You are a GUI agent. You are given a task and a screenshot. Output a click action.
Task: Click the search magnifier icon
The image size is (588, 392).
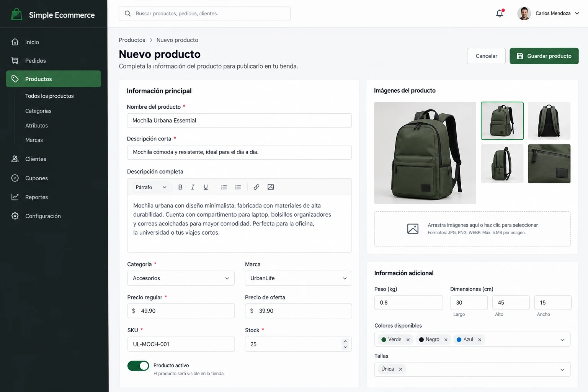128,13
